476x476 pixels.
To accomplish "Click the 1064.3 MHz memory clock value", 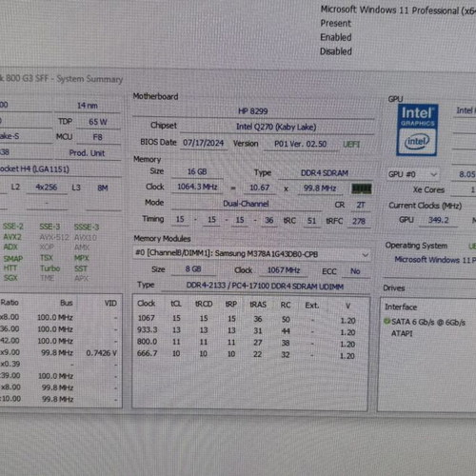I will coord(197,187).
